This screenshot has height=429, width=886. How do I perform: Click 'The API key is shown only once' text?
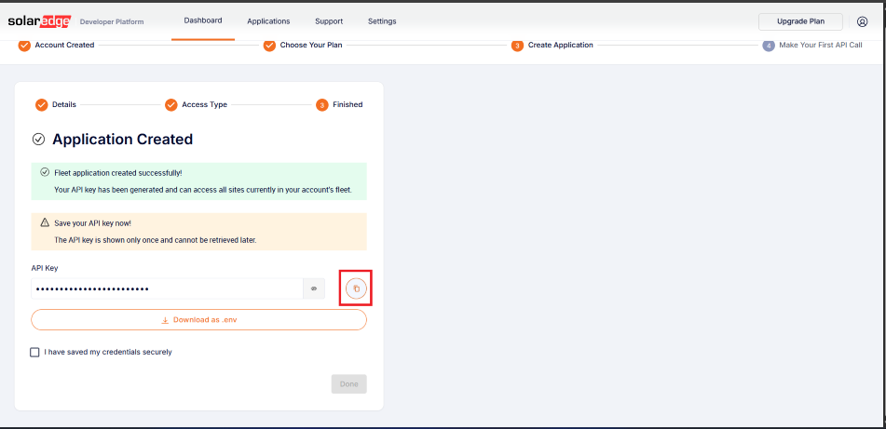(155, 240)
